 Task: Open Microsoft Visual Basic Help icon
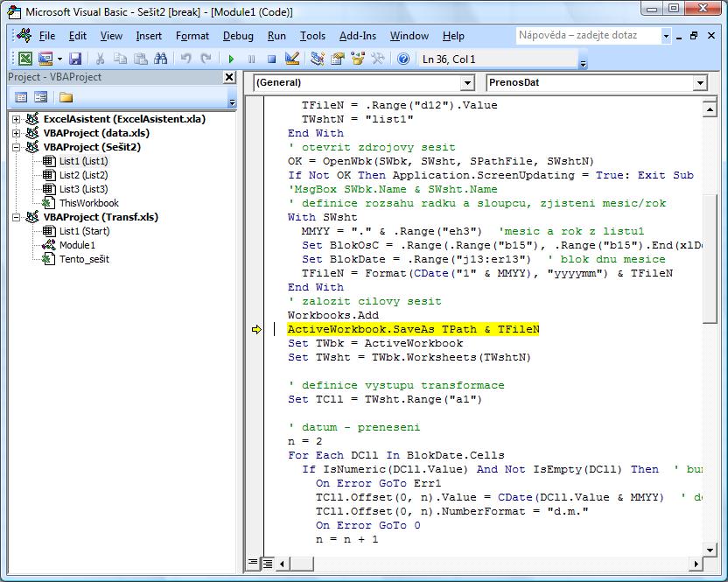pyautogui.click(x=403, y=59)
